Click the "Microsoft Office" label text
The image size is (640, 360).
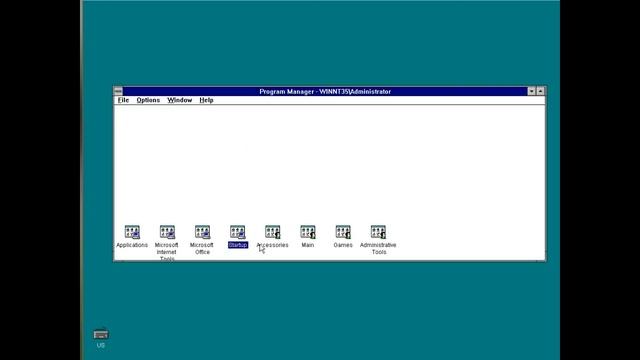point(202,249)
